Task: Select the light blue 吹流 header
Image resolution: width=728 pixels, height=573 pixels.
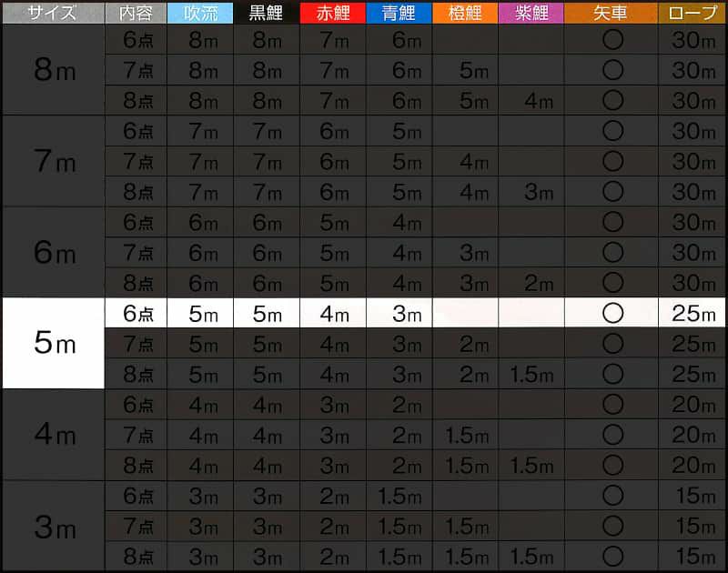Action: pyautogui.click(x=202, y=13)
